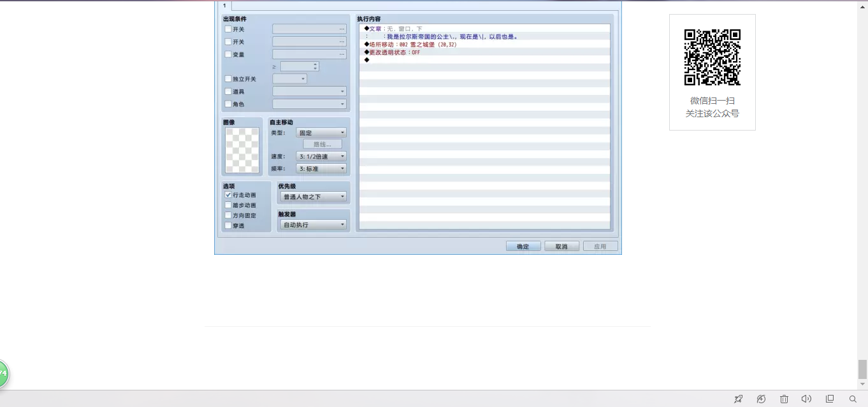Click the green 74 floating badge
This screenshot has height=407, width=868.
pyautogui.click(x=3, y=373)
